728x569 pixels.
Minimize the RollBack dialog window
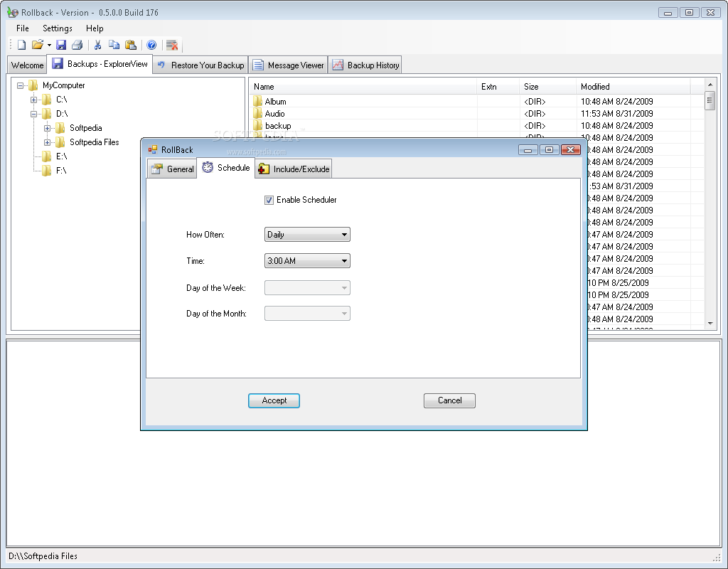point(528,149)
